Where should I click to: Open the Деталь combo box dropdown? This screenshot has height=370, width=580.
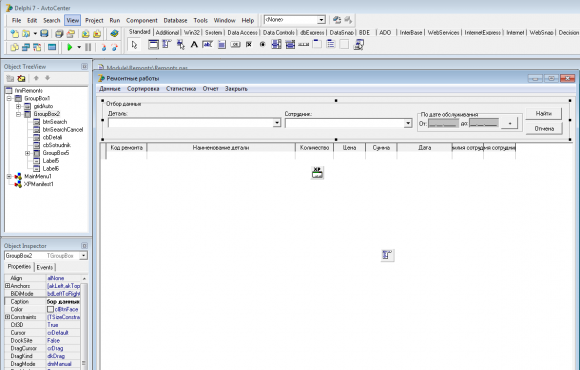(277, 123)
